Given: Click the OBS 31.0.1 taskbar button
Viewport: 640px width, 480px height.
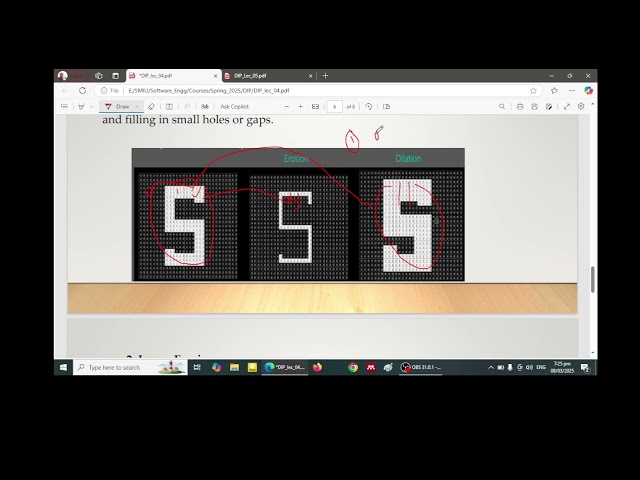Looking at the screenshot, I should pyautogui.click(x=421, y=367).
